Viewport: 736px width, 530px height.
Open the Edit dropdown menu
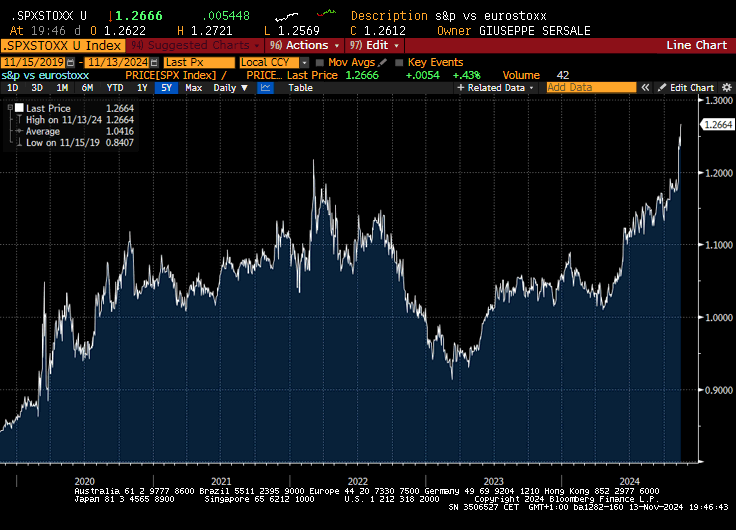click(374, 46)
